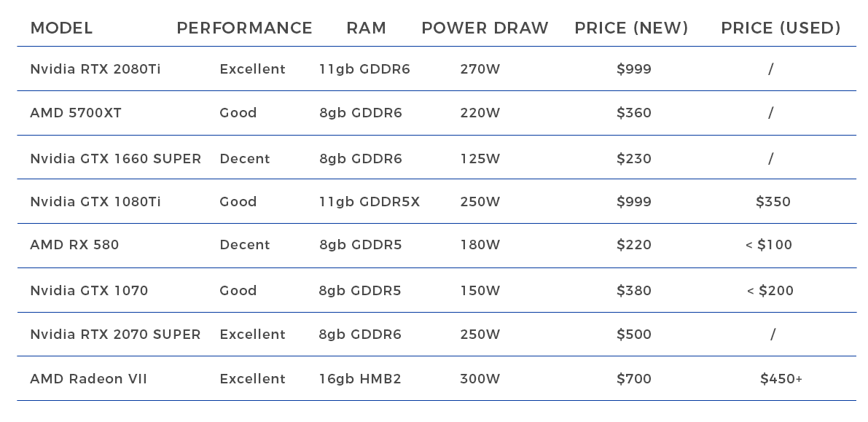Select the Nvidia RTX 2070 SUPER row
This screenshot has width=868, height=422.
(x=115, y=335)
